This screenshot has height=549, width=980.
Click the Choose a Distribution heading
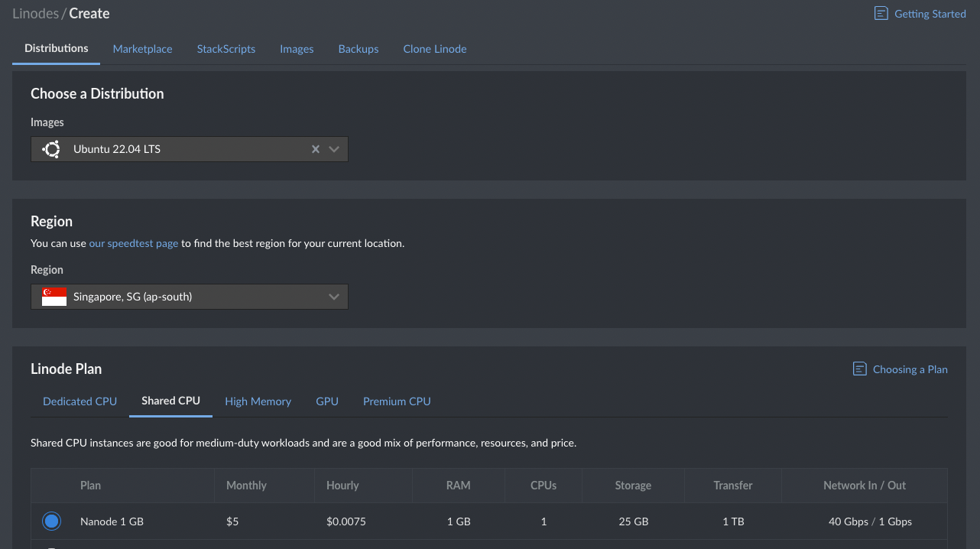(97, 94)
